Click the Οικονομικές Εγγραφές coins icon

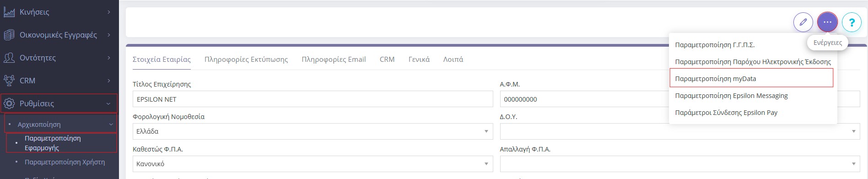9,35
